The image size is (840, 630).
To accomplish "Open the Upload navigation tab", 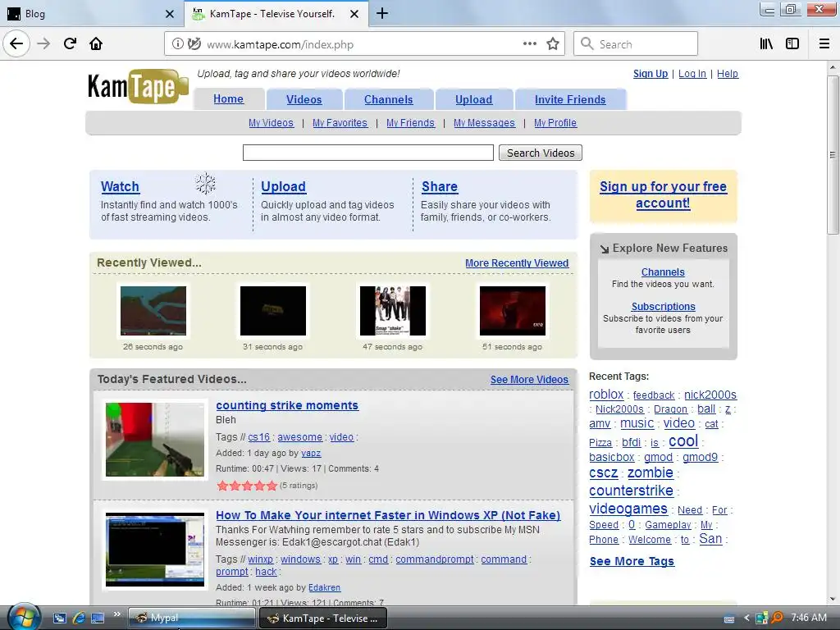I will click(473, 99).
